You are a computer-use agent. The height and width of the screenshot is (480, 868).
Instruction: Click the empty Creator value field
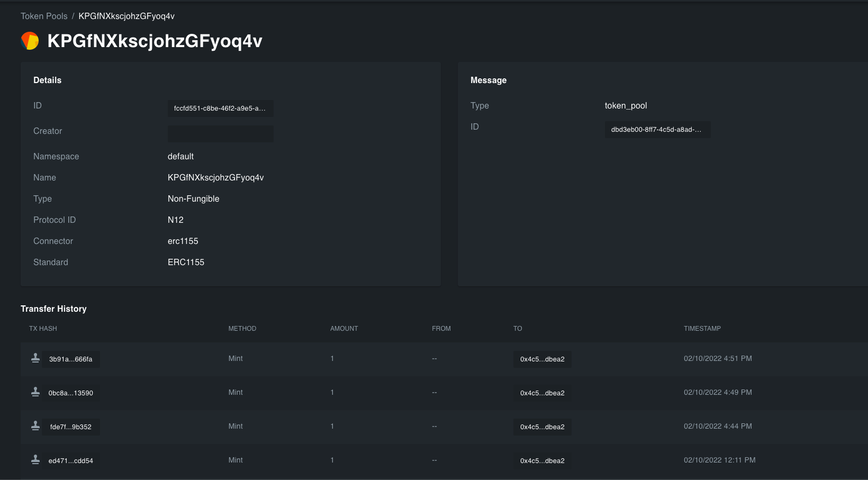coord(220,133)
